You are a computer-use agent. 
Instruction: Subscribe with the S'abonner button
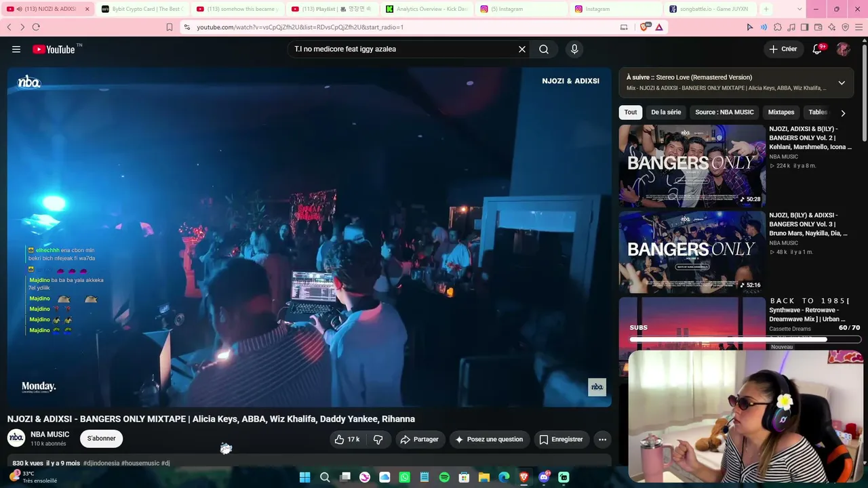(101, 439)
